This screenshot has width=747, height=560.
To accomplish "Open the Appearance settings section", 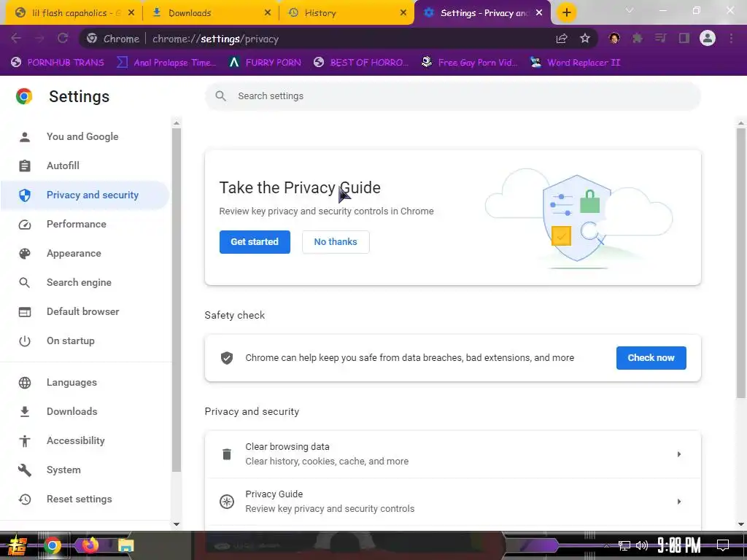I will coord(74,253).
